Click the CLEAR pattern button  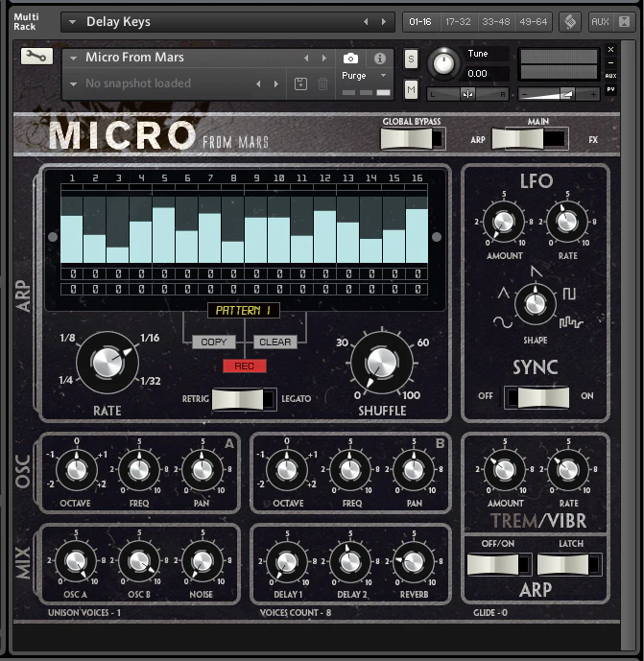pos(275,342)
